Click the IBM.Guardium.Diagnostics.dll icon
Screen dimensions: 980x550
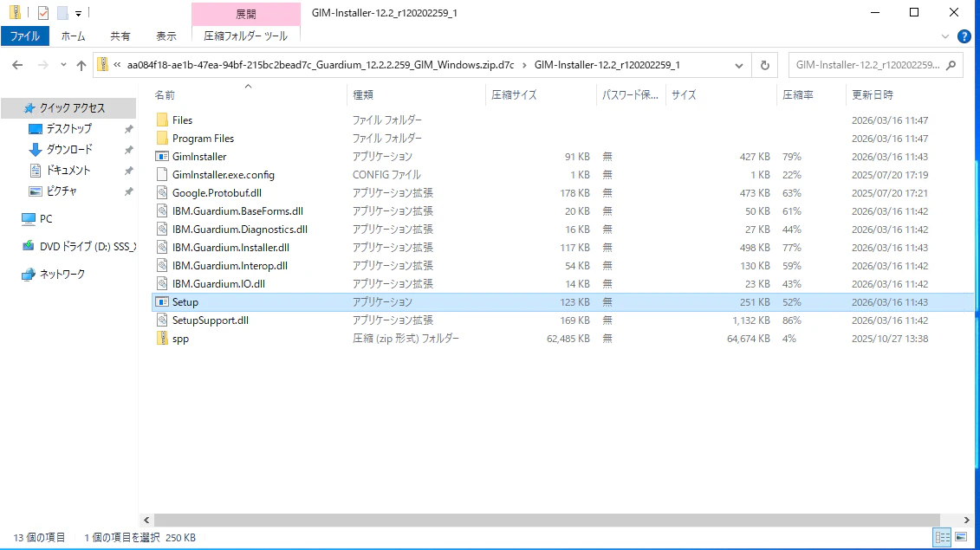[x=162, y=229]
